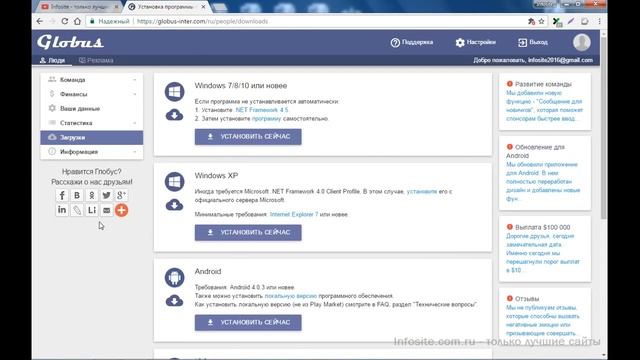Viewport: 640px width, 360px height.
Task: Click Windows logo icon for Windows 7/8/10
Action: (x=174, y=92)
